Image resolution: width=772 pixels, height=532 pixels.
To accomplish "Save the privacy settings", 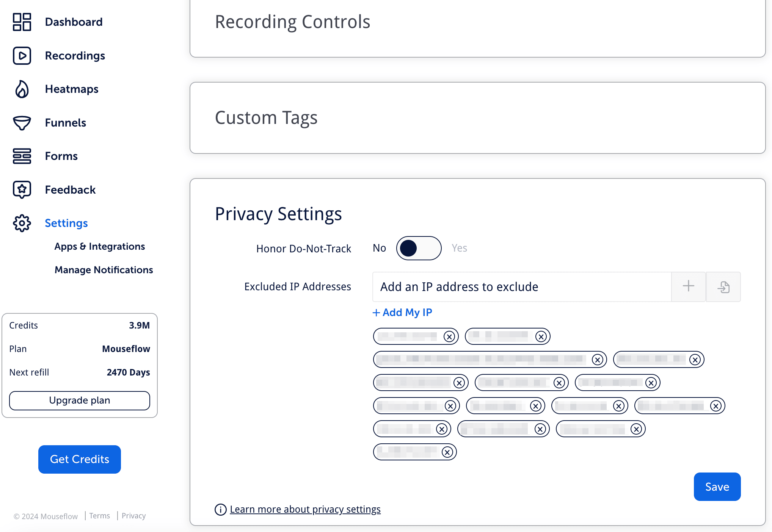I will [717, 487].
